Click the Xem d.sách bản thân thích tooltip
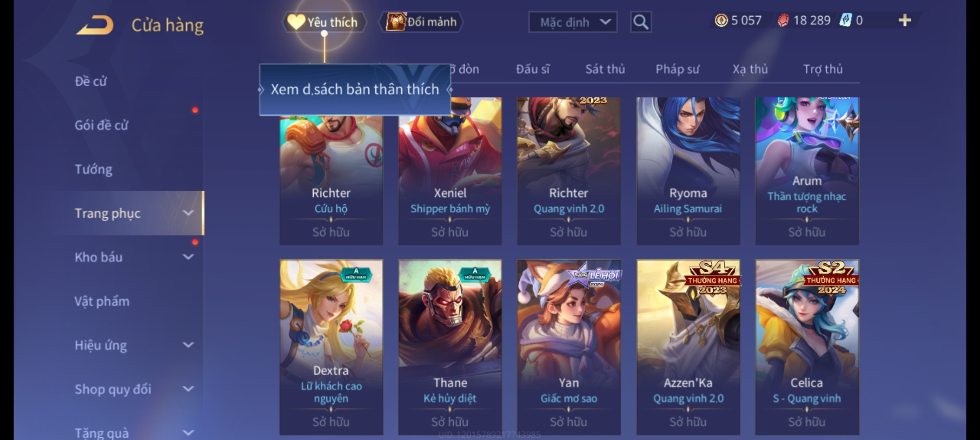 click(x=355, y=90)
